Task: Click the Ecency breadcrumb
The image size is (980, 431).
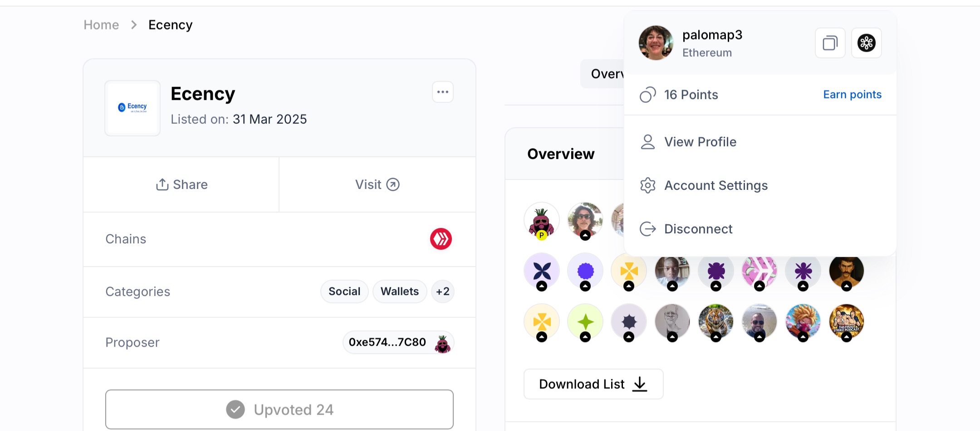Action: [x=171, y=25]
